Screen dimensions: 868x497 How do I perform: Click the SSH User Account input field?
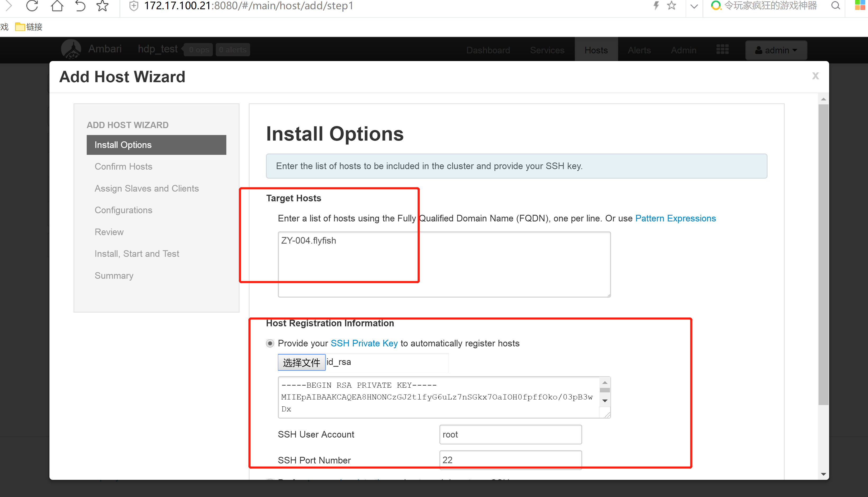509,434
